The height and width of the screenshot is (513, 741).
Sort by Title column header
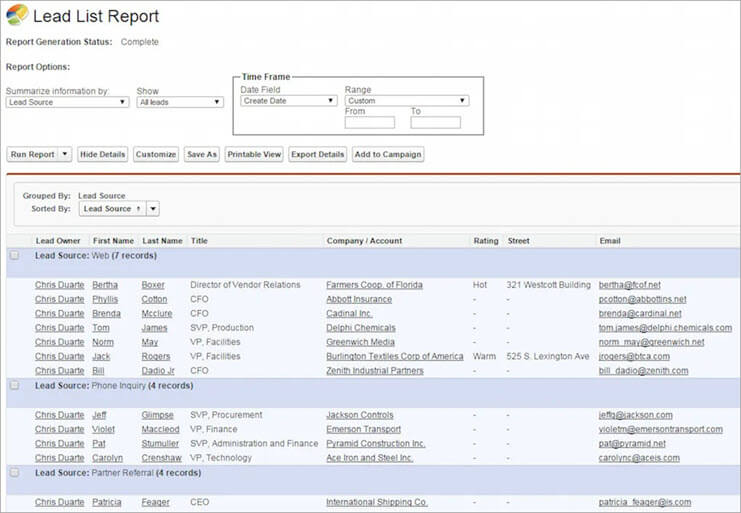(199, 240)
